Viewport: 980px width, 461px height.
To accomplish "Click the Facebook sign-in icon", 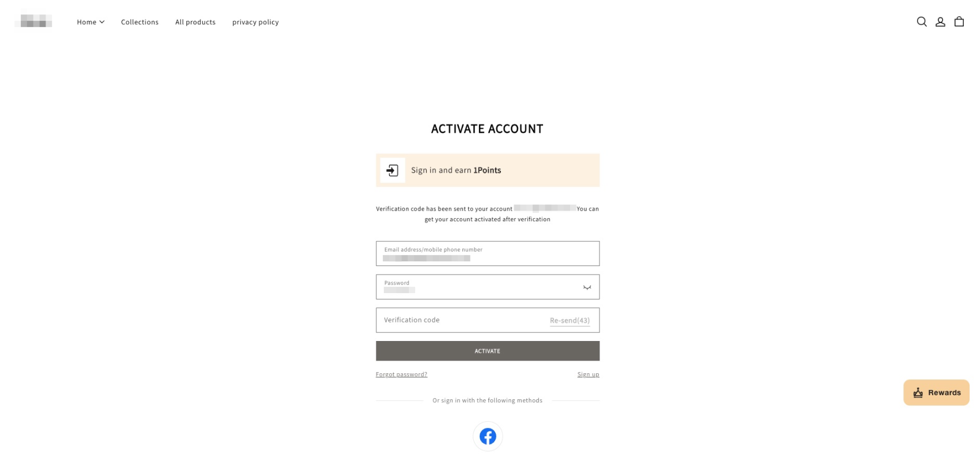I will tap(488, 436).
